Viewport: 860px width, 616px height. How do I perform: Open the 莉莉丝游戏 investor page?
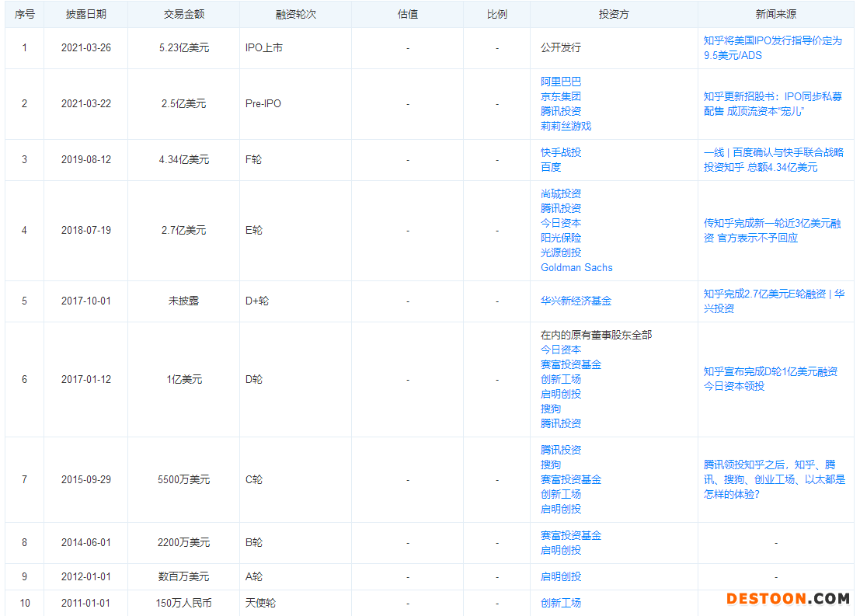566,126
